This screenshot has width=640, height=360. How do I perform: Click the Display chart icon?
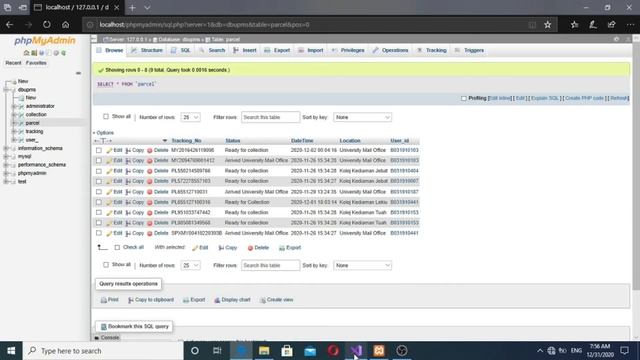tap(217, 300)
